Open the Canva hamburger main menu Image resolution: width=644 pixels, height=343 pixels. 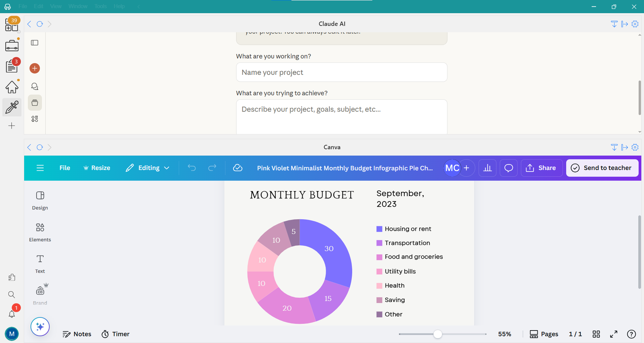pyautogui.click(x=40, y=168)
